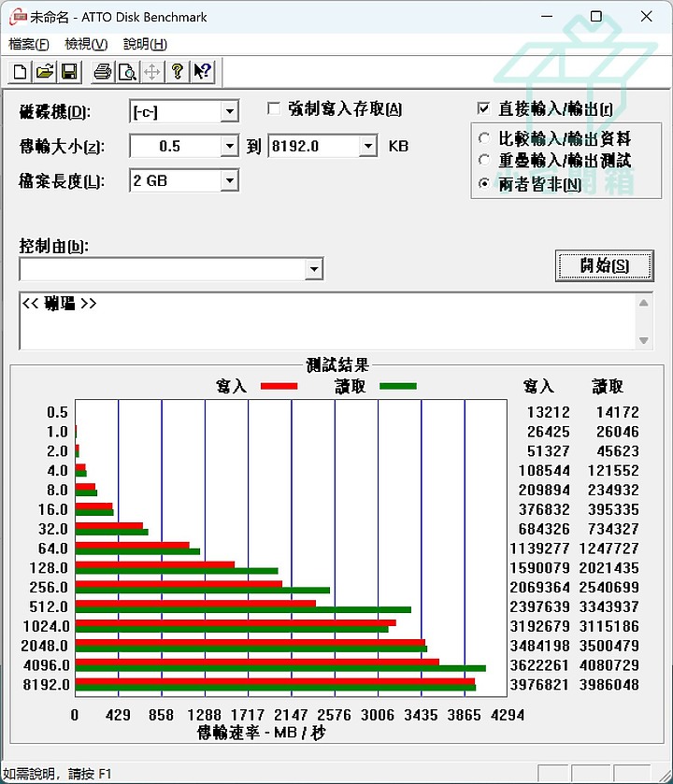
Task: Click the 傳輸速率 - MB / 秒 axis caption
Action: click(261, 733)
